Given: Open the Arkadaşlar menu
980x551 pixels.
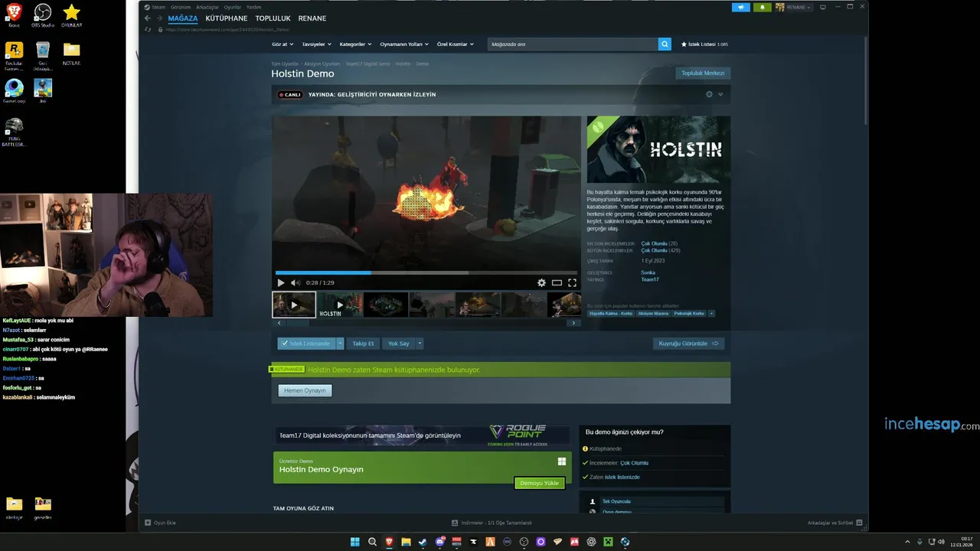Looking at the screenshot, I should [207, 7].
